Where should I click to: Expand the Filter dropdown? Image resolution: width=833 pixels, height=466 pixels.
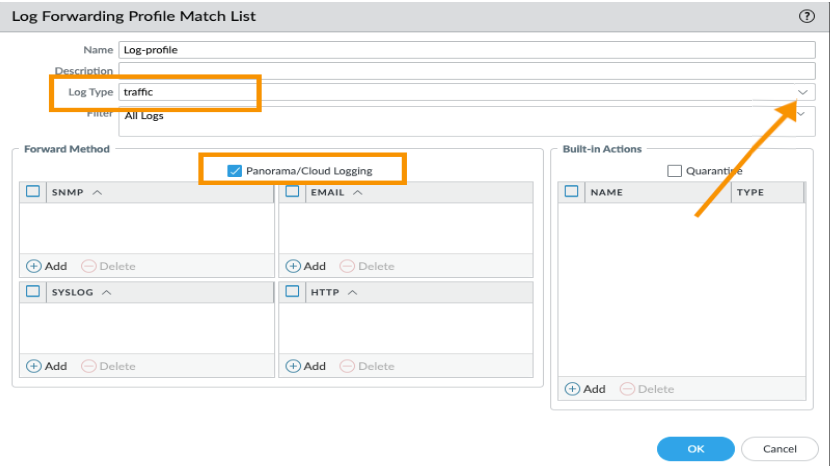click(803, 115)
